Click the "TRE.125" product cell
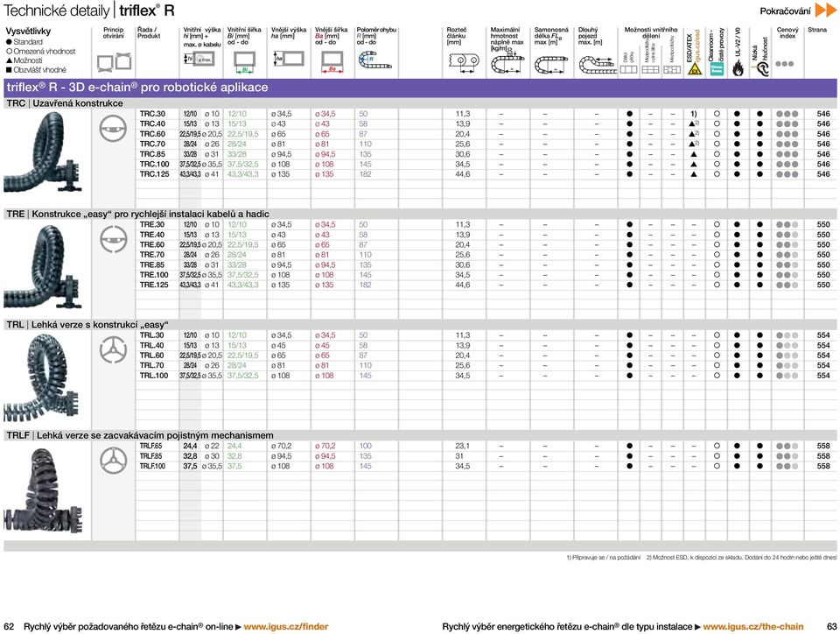 [154, 285]
